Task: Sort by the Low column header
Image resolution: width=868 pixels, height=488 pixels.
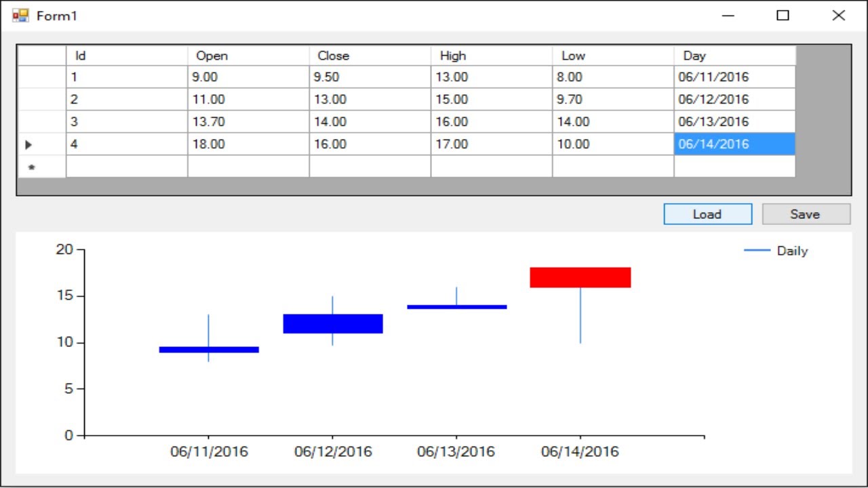Action: pos(613,56)
